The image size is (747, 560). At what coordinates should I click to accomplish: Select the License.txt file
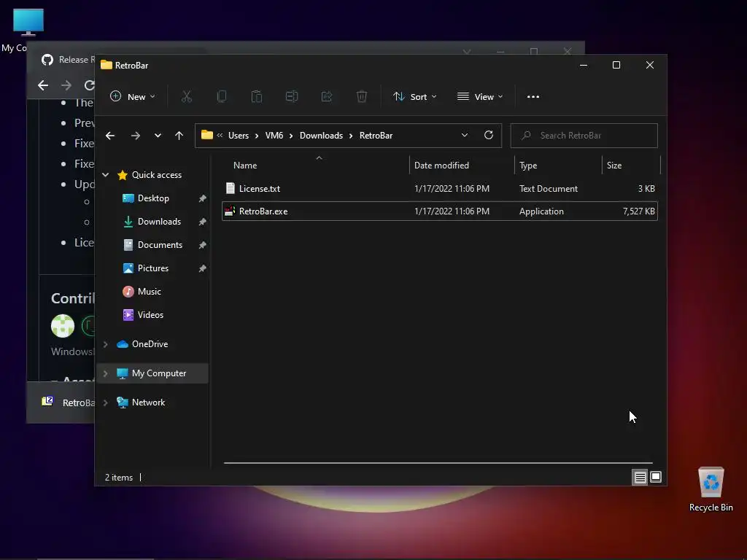pos(440,189)
